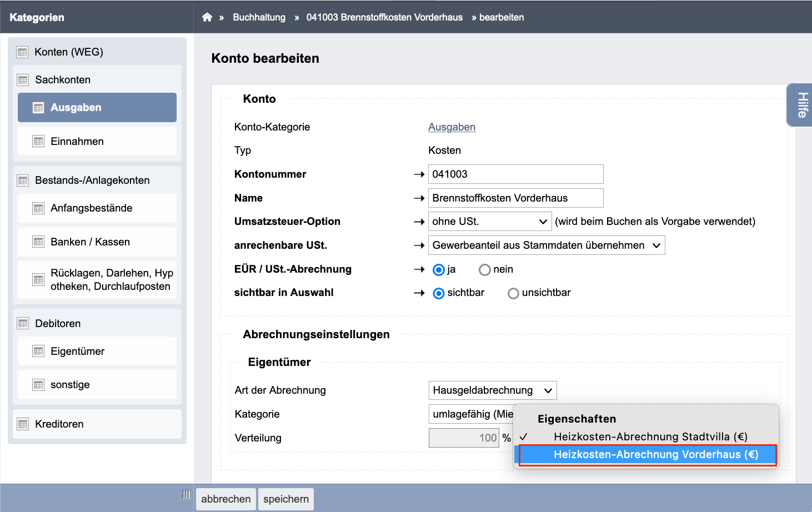The width and height of the screenshot is (812, 512).
Task: Grab the sidebar resize handle
Action: tap(186, 495)
